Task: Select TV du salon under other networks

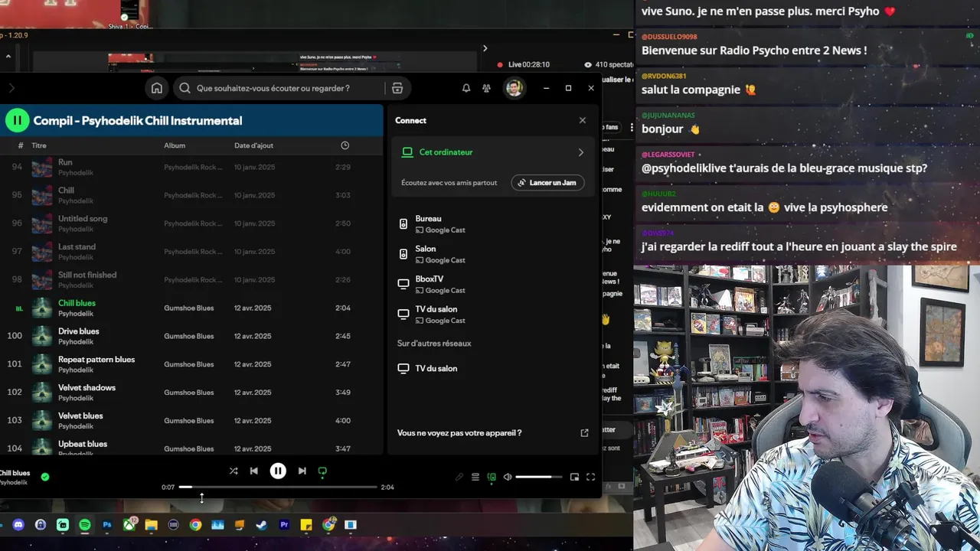Action: click(492, 368)
